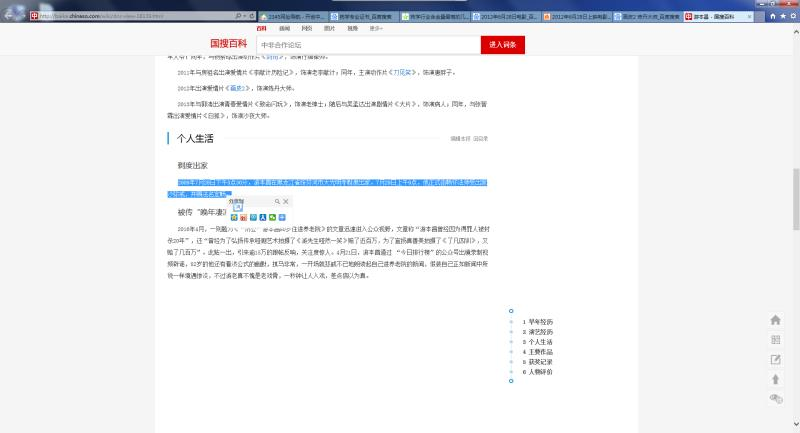This screenshot has width=800, height=433.
Task: Select the 视频 category in top navigation
Action: [353, 29]
